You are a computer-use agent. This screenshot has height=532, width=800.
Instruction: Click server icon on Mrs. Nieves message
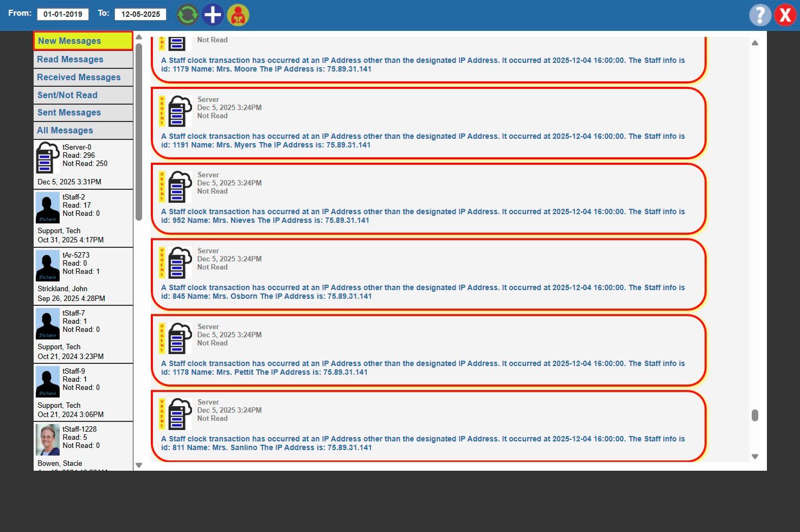point(180,187)
